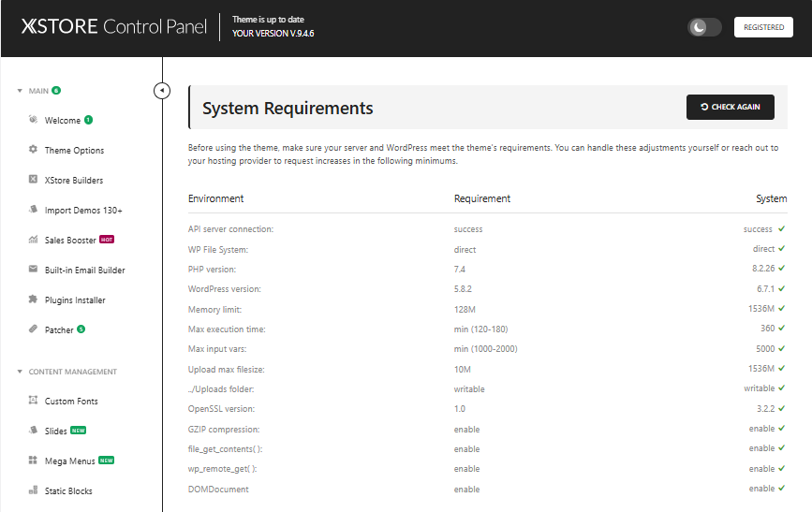Toggle the dark mode moon switch

click(704, 27)
